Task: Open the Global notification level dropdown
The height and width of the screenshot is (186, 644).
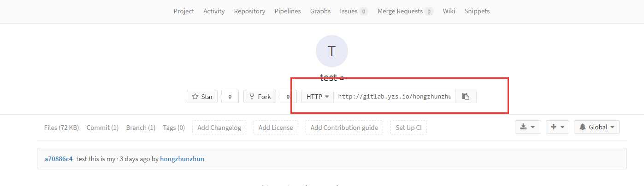Action: click(x=597, y=127)
